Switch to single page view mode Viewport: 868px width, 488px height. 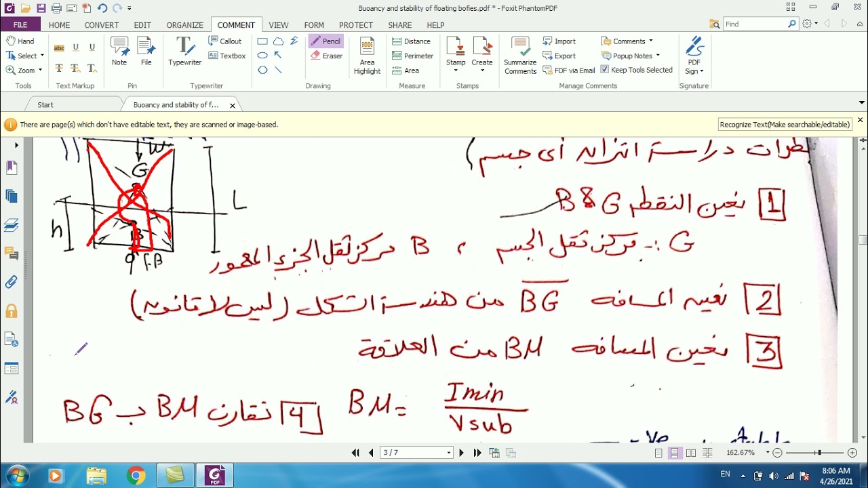click(658, 453)
